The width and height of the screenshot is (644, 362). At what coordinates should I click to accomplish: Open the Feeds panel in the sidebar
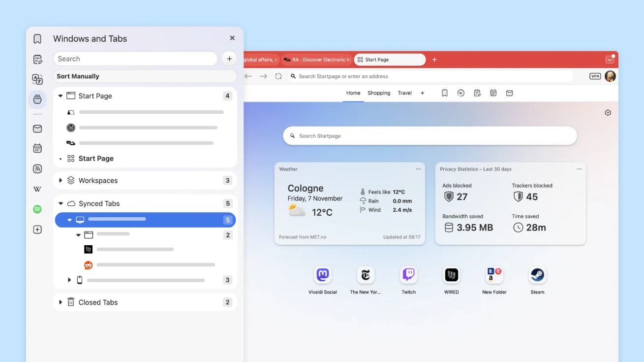(37, 168)
